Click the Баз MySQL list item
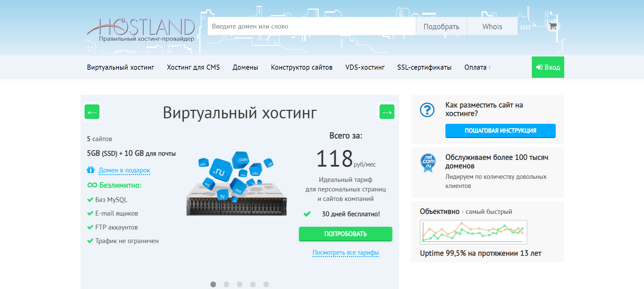 click(x=111, y=200)
